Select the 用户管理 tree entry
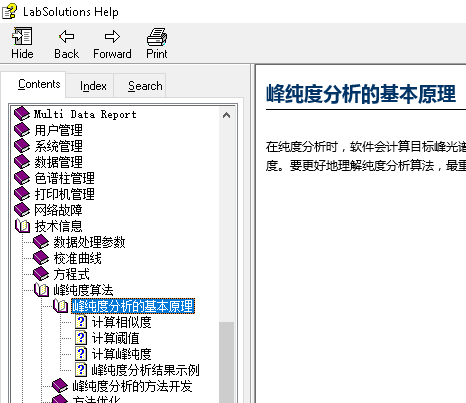The height and width of the screenshot is (403, 466). 58,130
